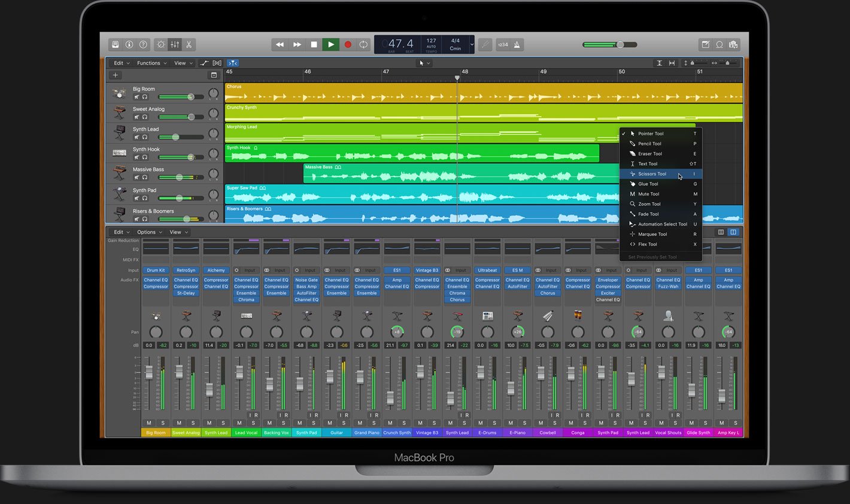Screen dimensions: 850x504
Task: Open Quick Help question mark icon
Action: pos(143,44)
